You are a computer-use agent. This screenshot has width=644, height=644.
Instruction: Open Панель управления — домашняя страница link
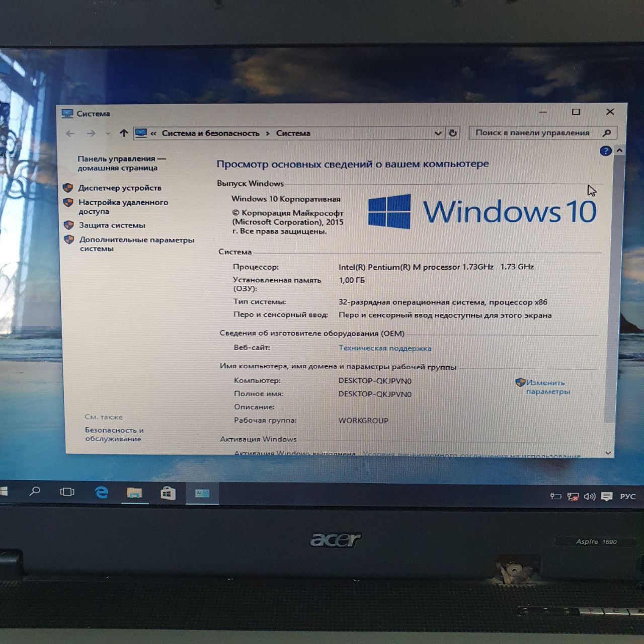tap(121, 163)
